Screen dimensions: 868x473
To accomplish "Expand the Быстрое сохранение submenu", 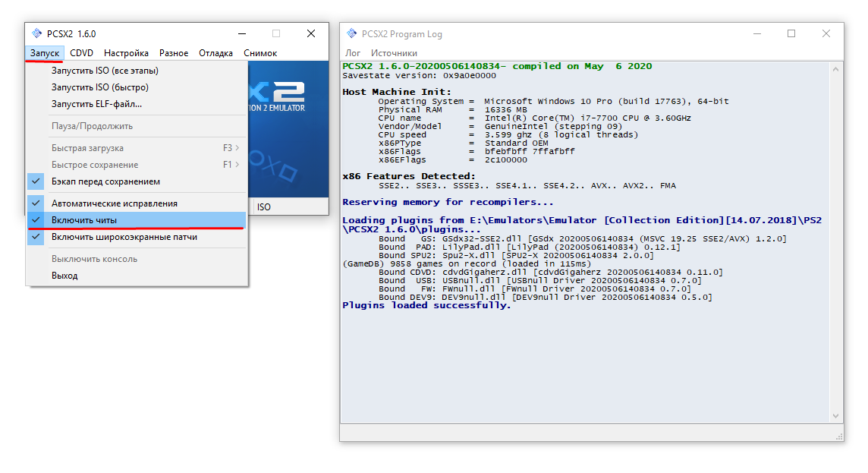I will pos(137,165).
